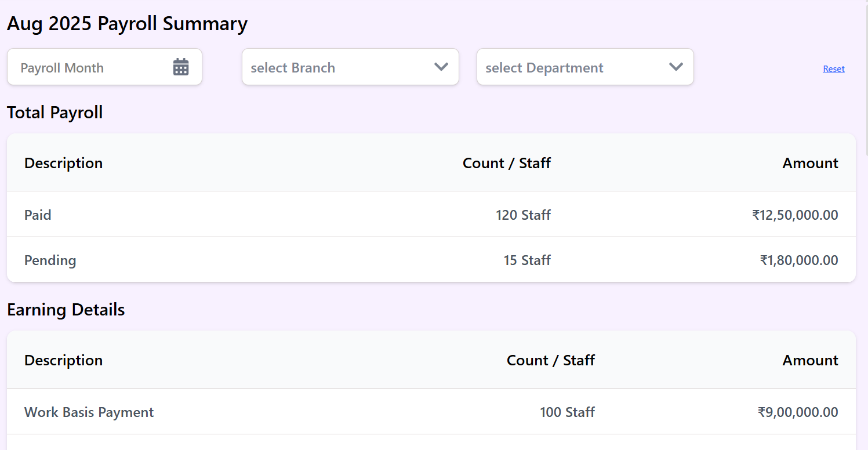Click the ₹12,50,000.00 paid amount
Screen dimensions: 868x450
tap(795, 215)
